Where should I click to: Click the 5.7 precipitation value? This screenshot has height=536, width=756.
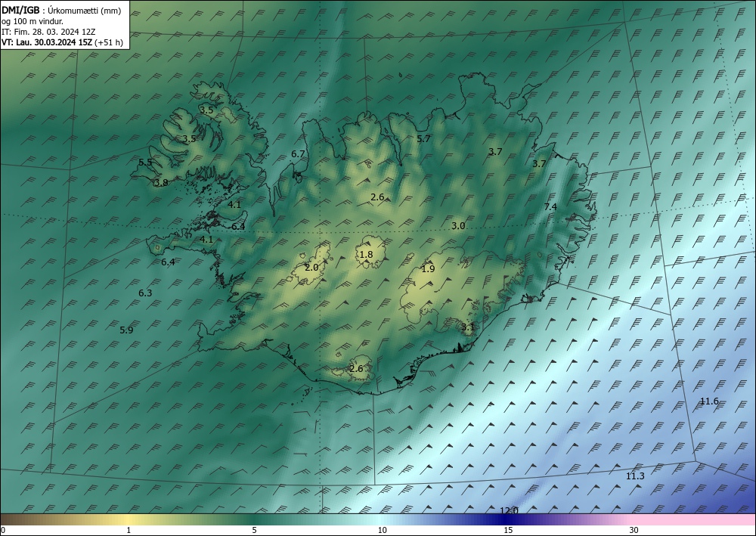point(423,139)
